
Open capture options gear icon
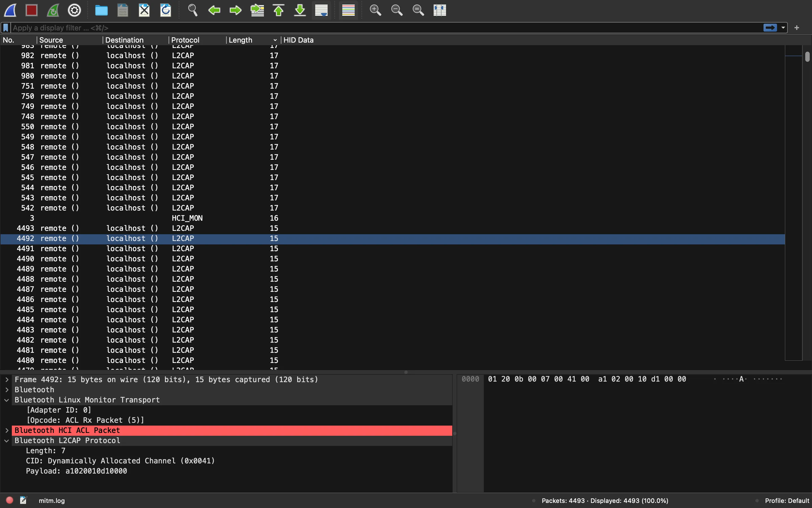tap(74, 10)
